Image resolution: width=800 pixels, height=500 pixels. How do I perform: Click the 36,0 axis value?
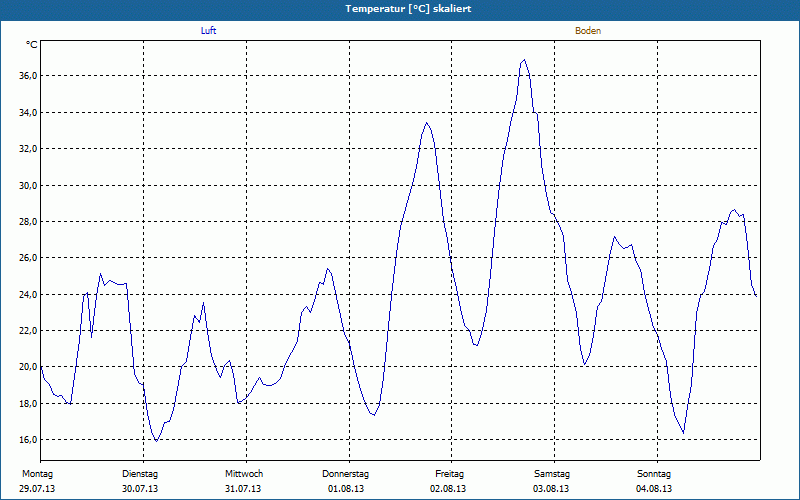[x=27, y=76]
